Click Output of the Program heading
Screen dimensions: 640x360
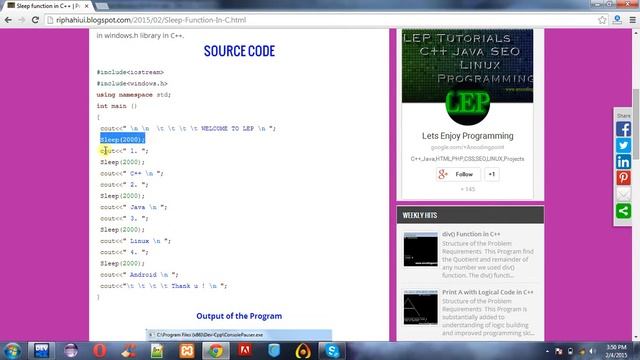pyautogui.click(x=239, y=316)
